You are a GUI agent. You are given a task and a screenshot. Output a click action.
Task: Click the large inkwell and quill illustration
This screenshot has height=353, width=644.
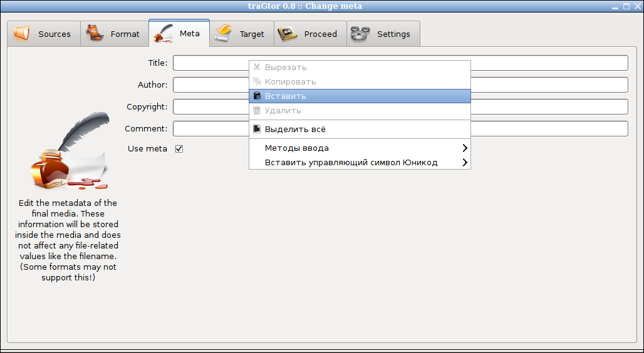pyautogui.click(x=70, y=151)
